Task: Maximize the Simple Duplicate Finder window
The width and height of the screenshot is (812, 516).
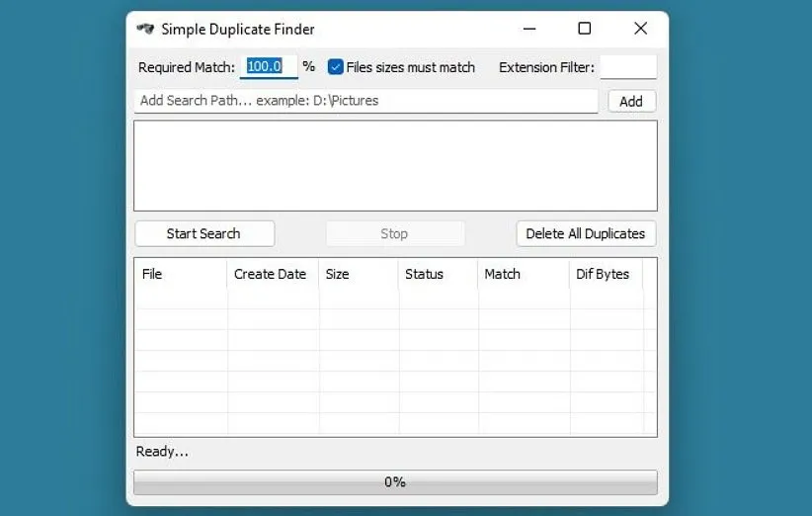Action: [584, 29]
